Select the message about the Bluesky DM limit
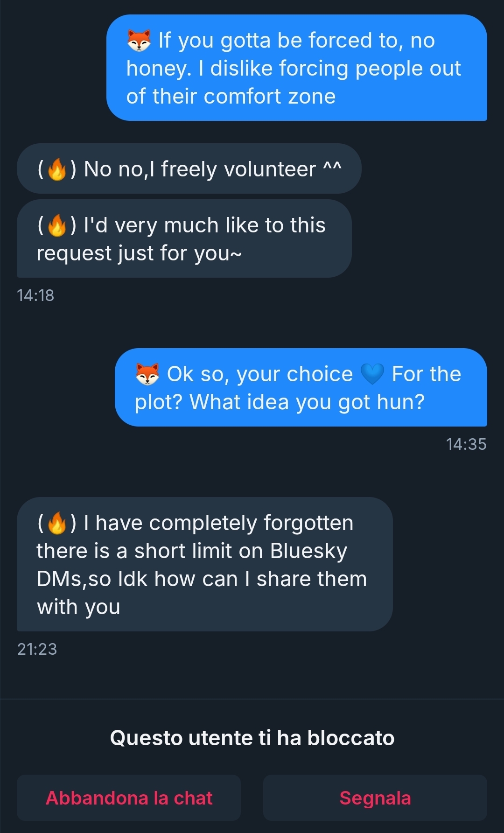Viewport: 504px width, 833px height. pos(204,565)
